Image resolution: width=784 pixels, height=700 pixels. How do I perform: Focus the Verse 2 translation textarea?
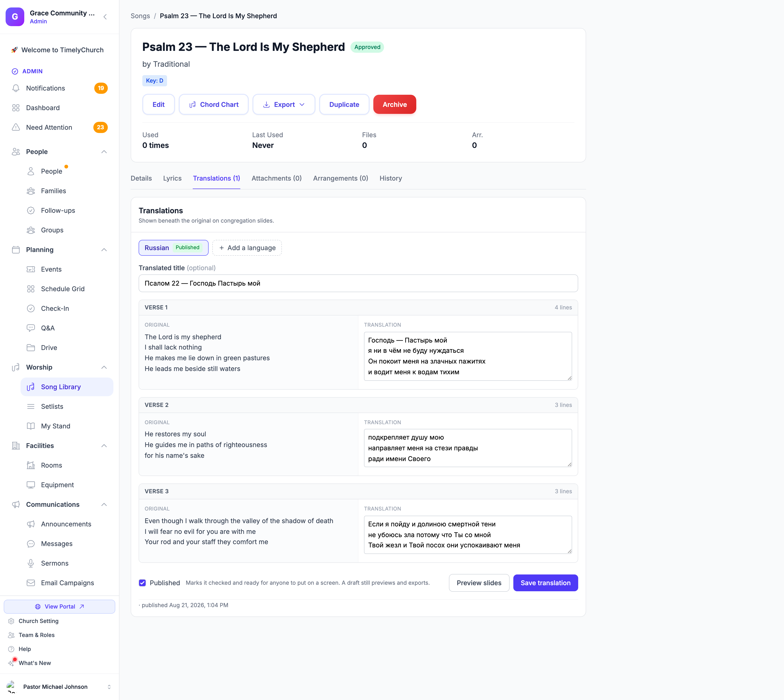[x=468, y=448]
